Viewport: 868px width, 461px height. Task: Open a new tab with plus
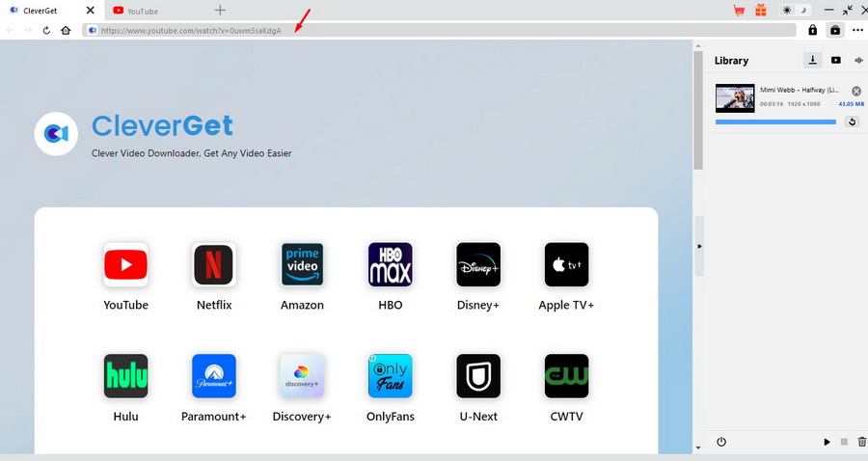220,10
